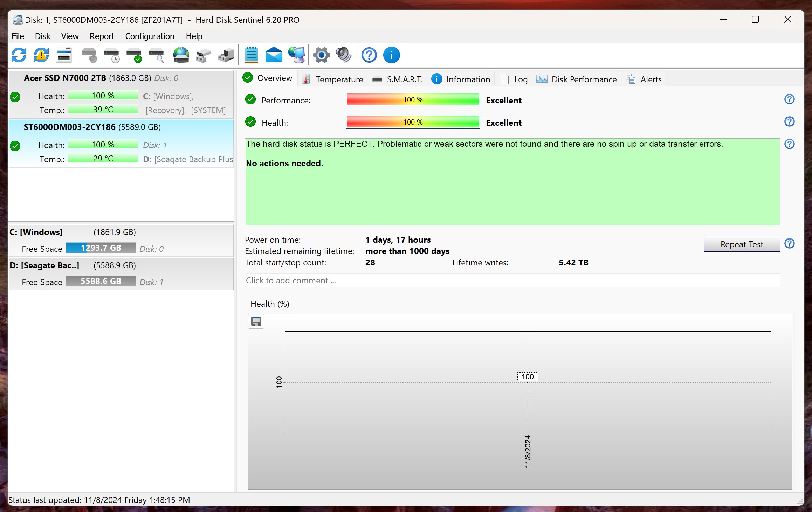Image resolution: width=812 pixels, height=512 pixels.
Task: Click the '1 days, 17 hours' value
Action: (398, 240)
